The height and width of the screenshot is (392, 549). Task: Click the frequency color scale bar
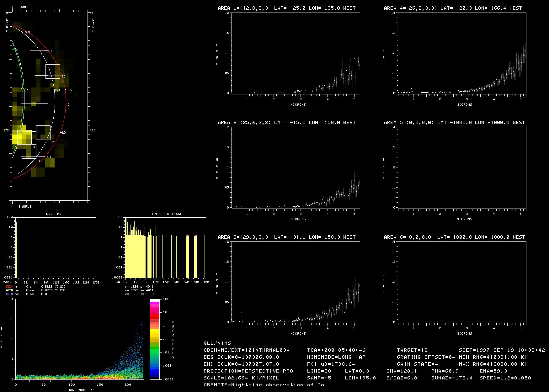[x=154, y=339]
